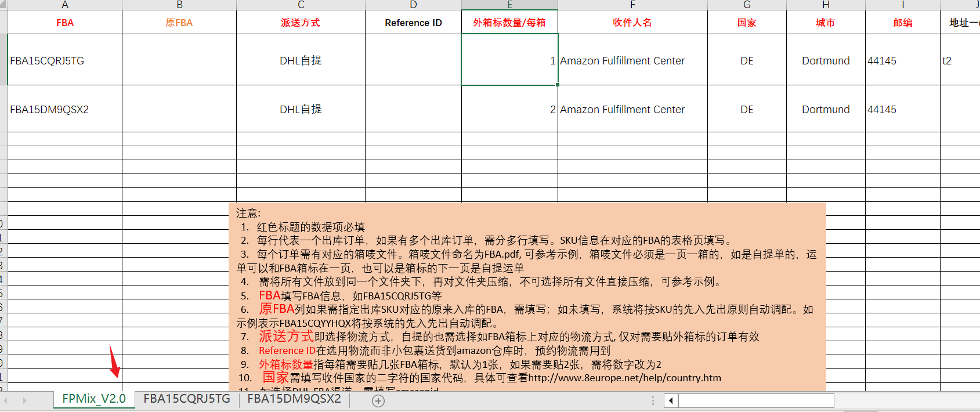Image resolution: width=980 pixels, height=412 pixels.
Task: Select the "城市" header cell
Action: pyautogui.click(x=826, y=23)
